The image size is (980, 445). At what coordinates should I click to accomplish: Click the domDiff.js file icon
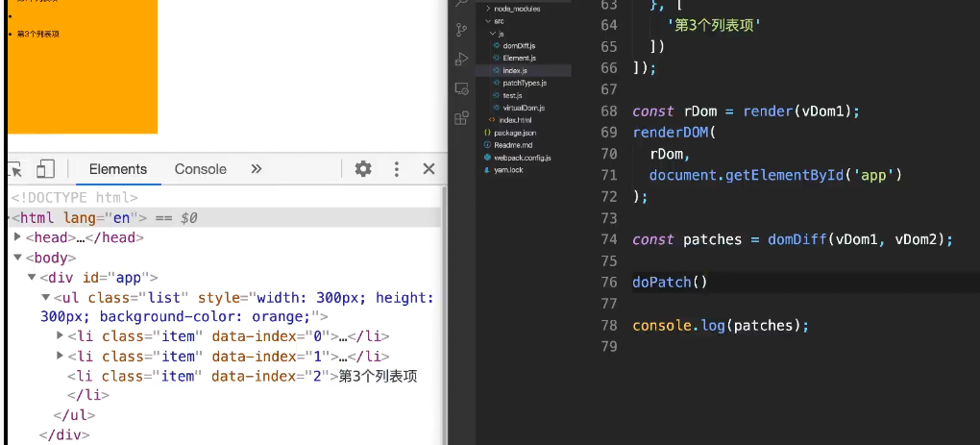[x=496, y=45]
